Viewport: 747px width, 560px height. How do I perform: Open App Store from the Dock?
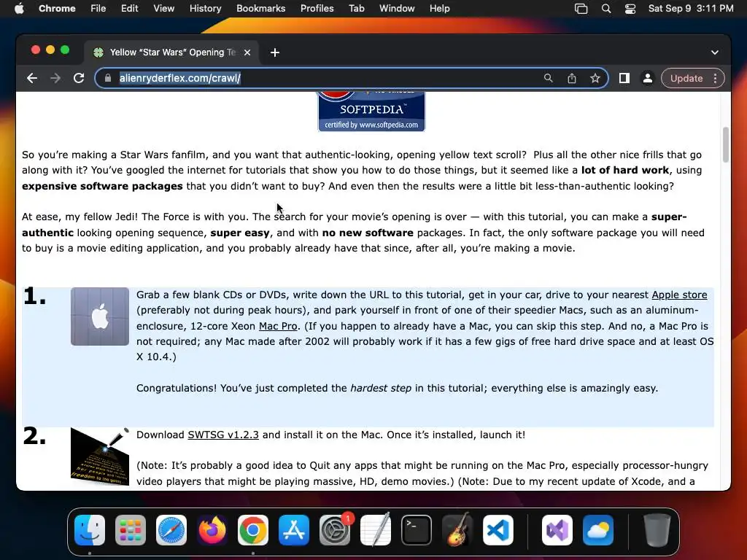pyautogui.click(x=294, y=530)
